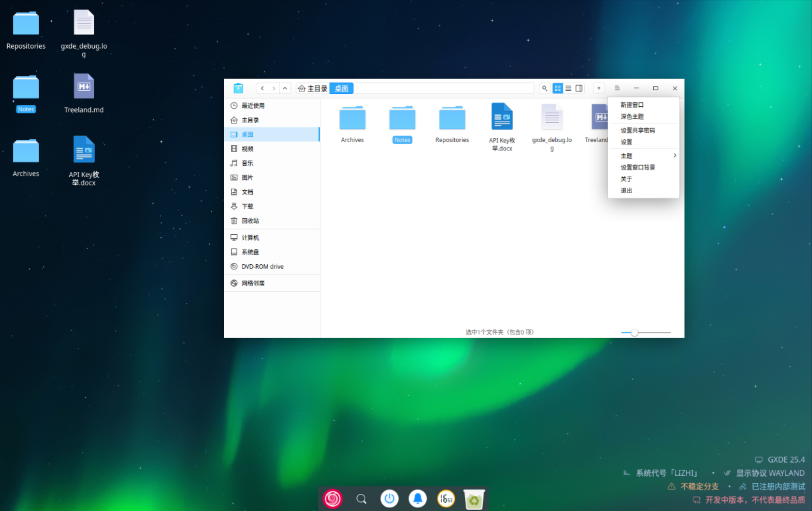Click the 桌面 breadcrumb button
This screenshot has width=812, height=511.
(341, 88)
